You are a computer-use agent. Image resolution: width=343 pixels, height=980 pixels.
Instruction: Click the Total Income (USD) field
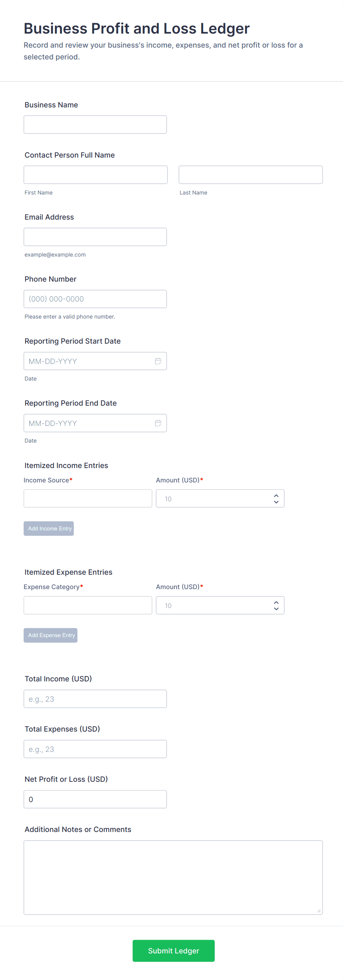95,699
